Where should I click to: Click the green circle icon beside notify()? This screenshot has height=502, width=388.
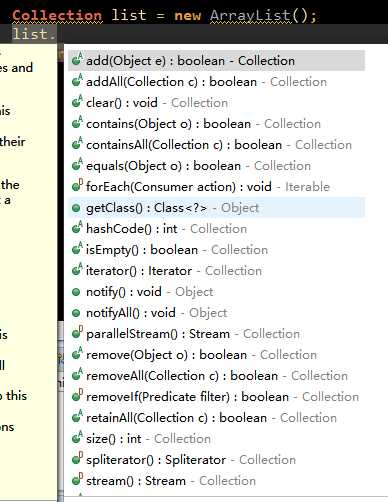click(76, 292)
